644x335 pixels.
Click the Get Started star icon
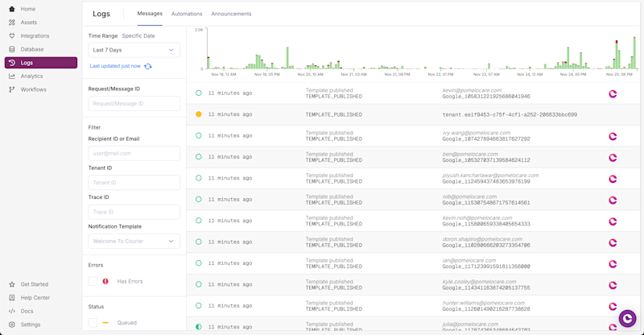pyautogui.click(x=12, y=284)
